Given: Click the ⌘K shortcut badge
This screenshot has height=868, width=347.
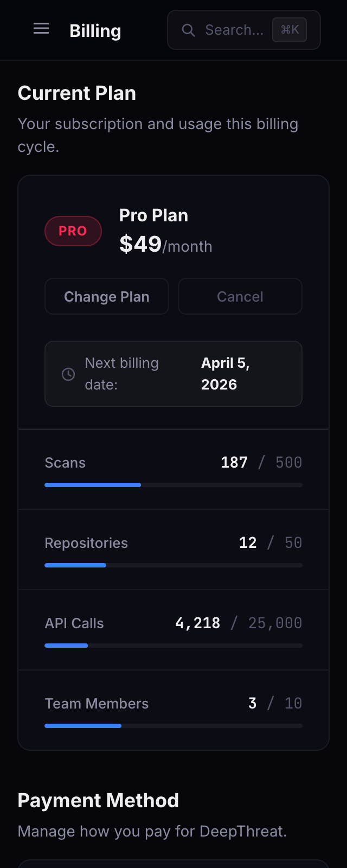Looking at the screenshot, I should [290, 30].
